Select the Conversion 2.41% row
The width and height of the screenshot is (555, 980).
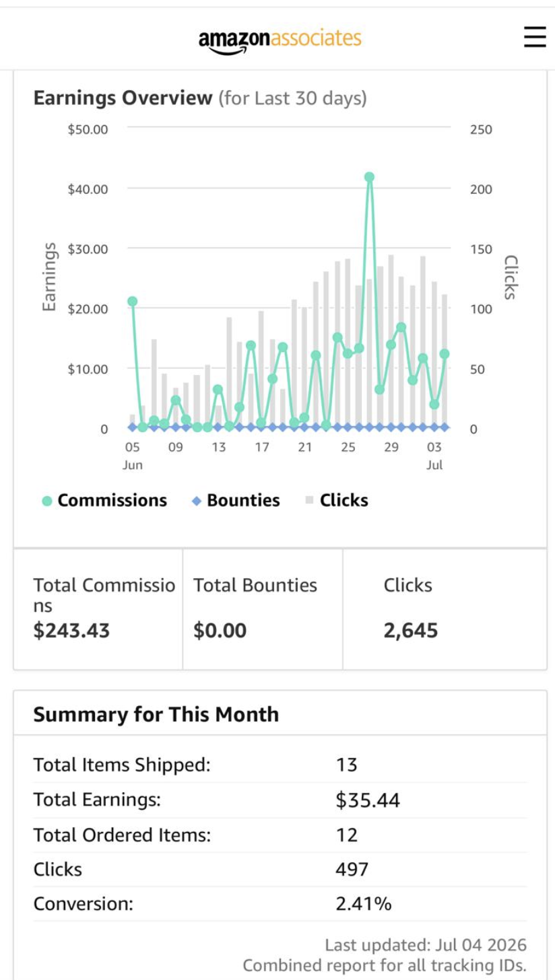click(280, 904)
